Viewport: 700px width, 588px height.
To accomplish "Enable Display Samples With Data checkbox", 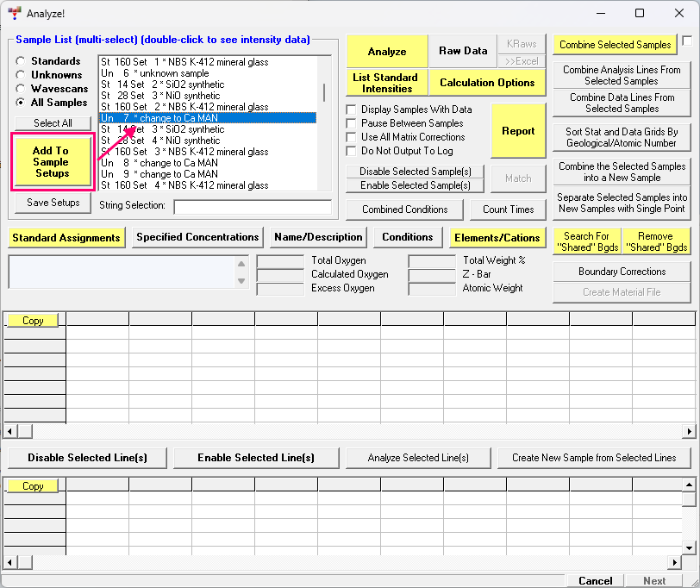I will 352,109.
